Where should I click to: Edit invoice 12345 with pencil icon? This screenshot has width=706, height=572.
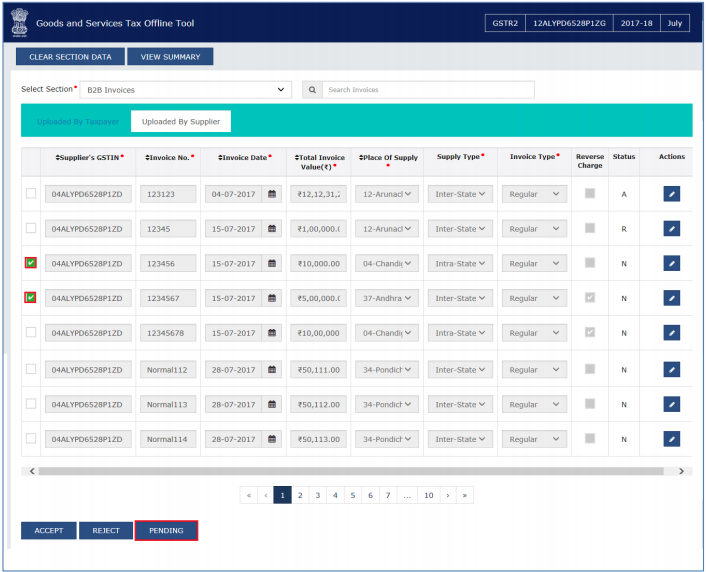pyautogui.click(x=671, y=229)
